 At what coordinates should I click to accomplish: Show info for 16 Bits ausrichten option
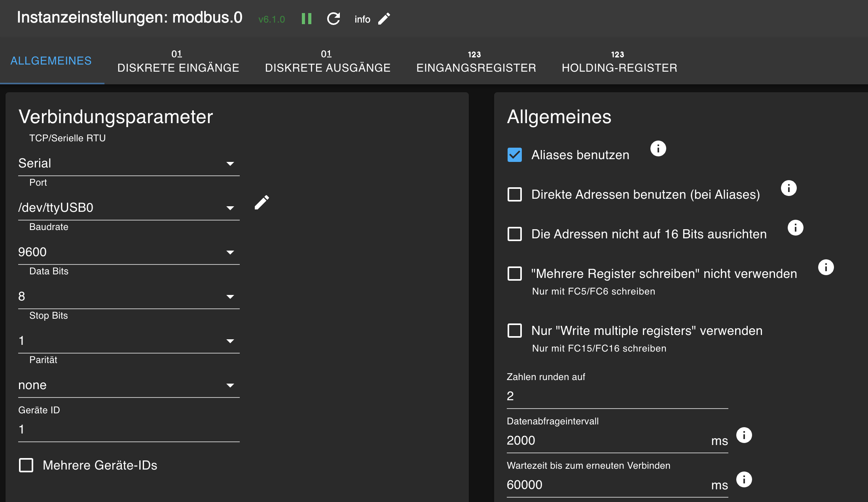point(795,228)
